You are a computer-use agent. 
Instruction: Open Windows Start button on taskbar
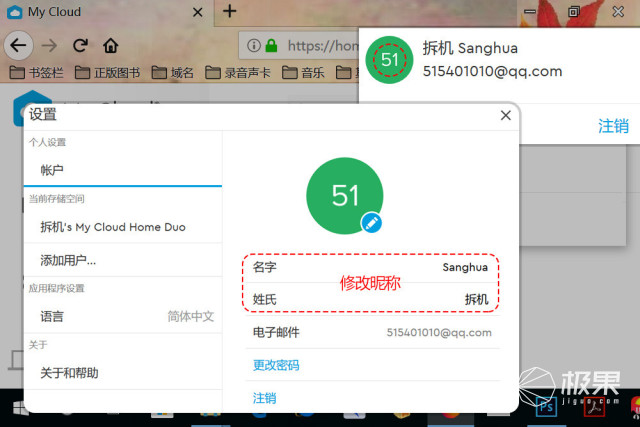(x=20, y=407)
